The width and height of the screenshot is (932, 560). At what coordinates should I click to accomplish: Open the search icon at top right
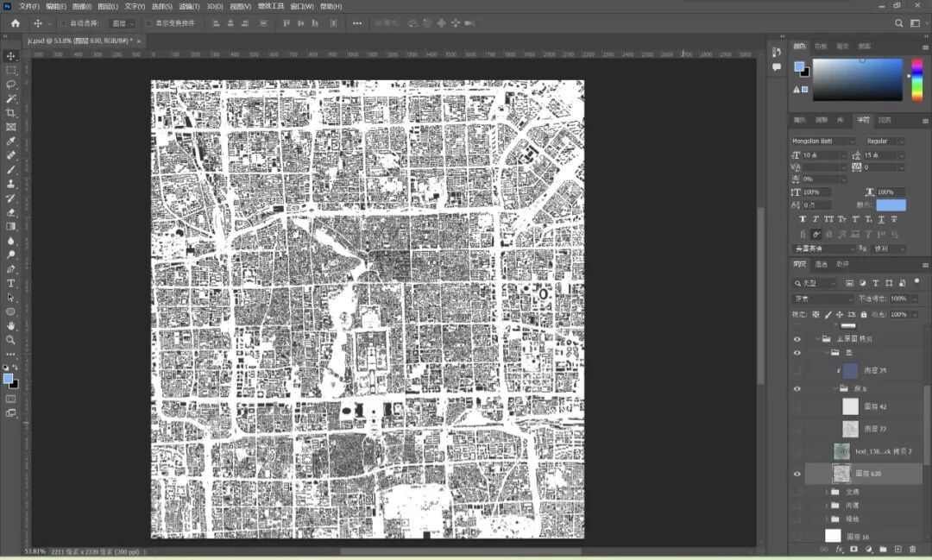pyautogui.click(x=898, y=23)
